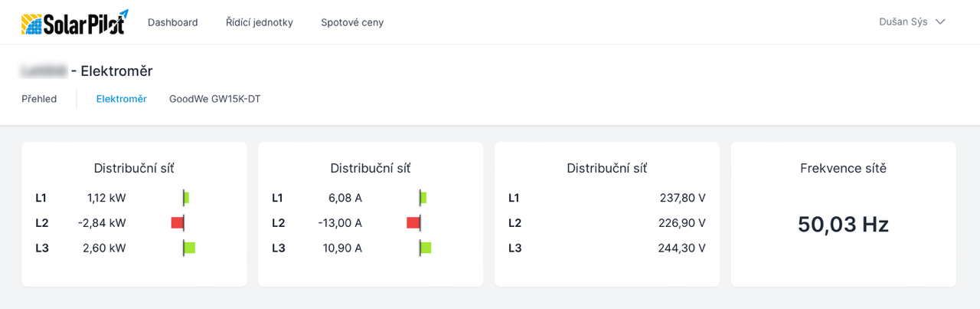Switch to the Přehled tab

[39, 99]
